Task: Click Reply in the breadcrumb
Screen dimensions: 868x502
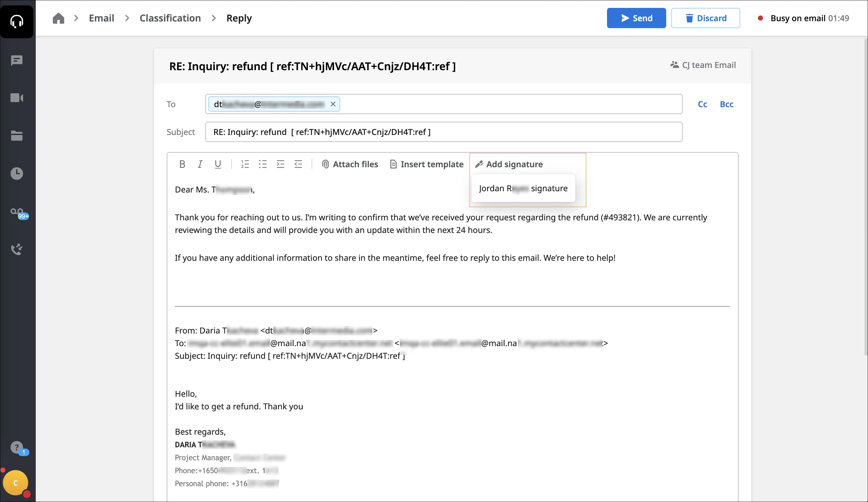Action: click(x=239, y=18)
